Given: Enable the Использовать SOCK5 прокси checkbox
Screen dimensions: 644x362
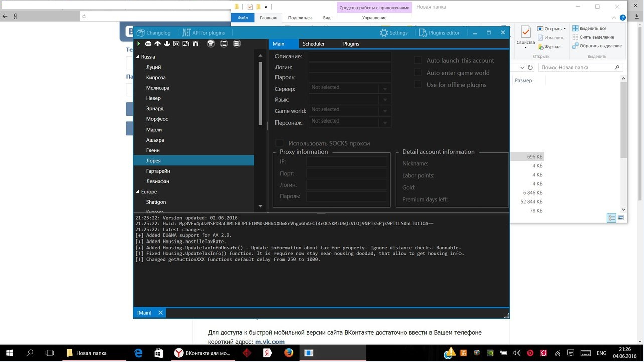Looking at the screenshot, I should [279, 143].
